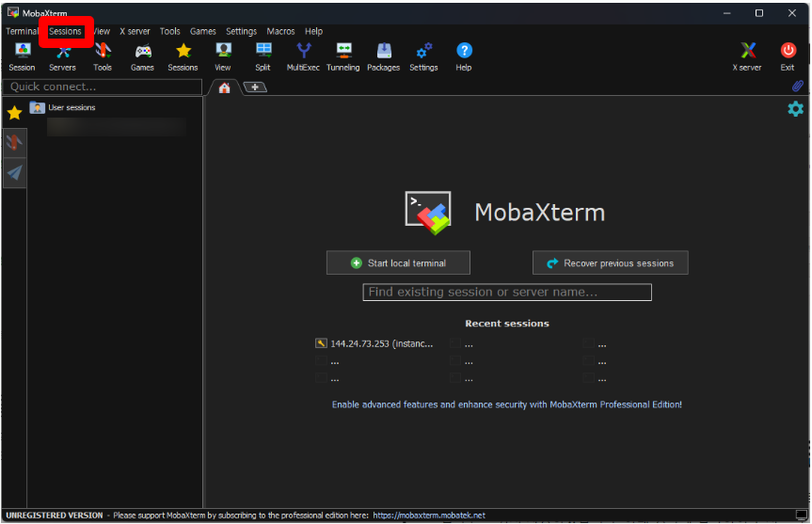Viewport: 812px width, 524px height.
Task: Open the Servers toolbar icon
Action: tap(62, 57)
